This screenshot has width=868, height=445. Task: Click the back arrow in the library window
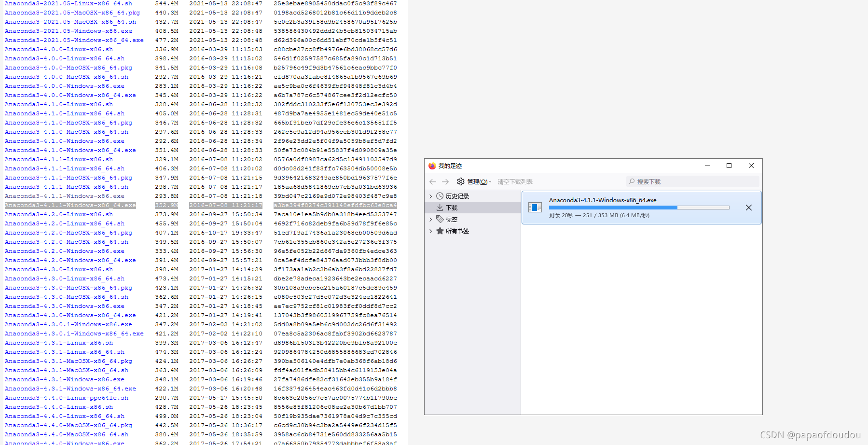(433, 182)
